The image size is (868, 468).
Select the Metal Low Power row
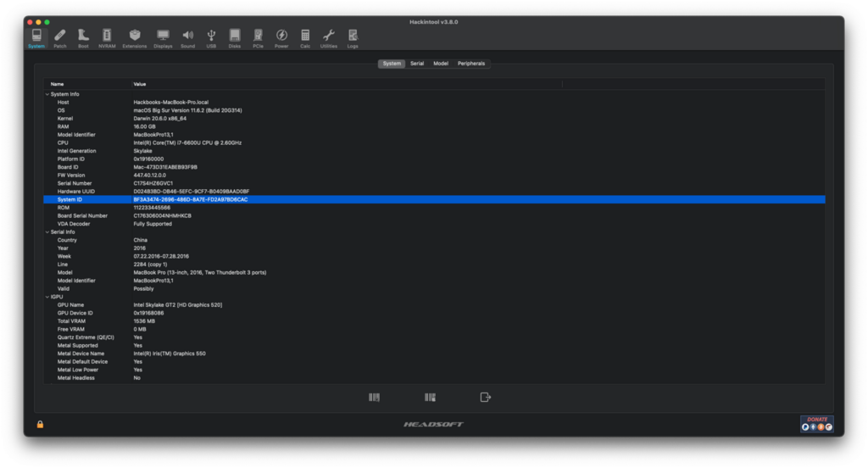435,370
